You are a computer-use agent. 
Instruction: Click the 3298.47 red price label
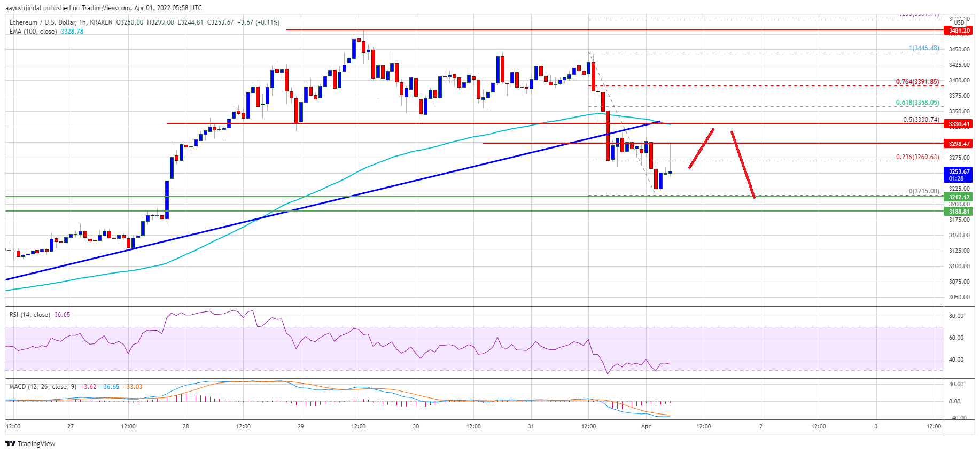959,144
